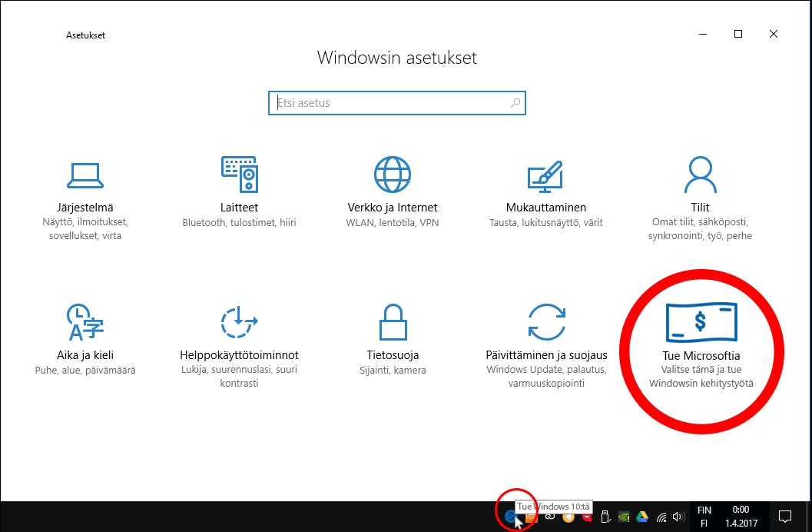This screenshot has height=532, width=812.
Task: Select the Järjestelmä settings title
Action: 85,208
